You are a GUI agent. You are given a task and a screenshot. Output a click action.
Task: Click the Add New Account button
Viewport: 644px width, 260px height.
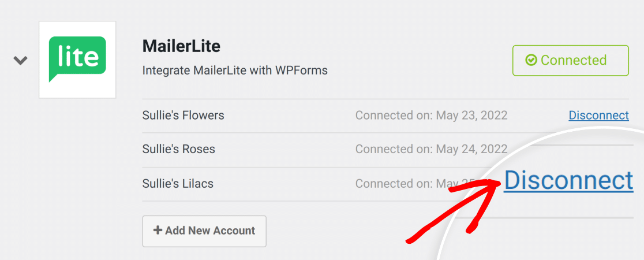(204, 231)
